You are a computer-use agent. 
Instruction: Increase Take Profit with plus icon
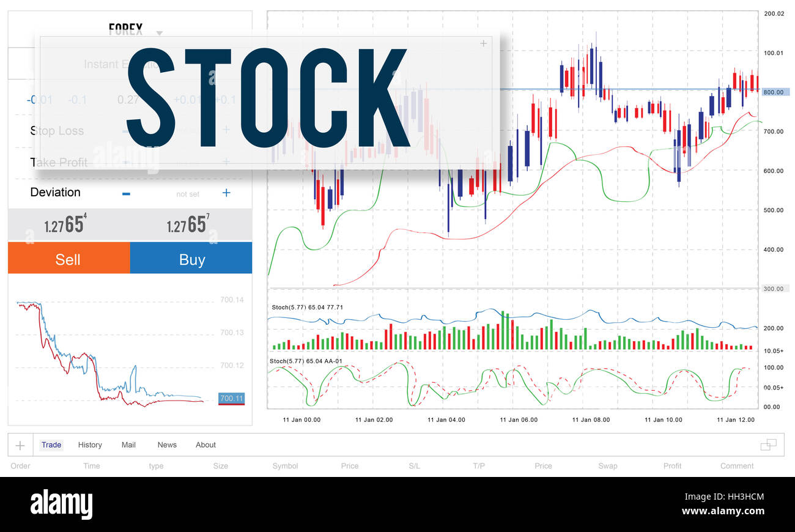[226, 161]
